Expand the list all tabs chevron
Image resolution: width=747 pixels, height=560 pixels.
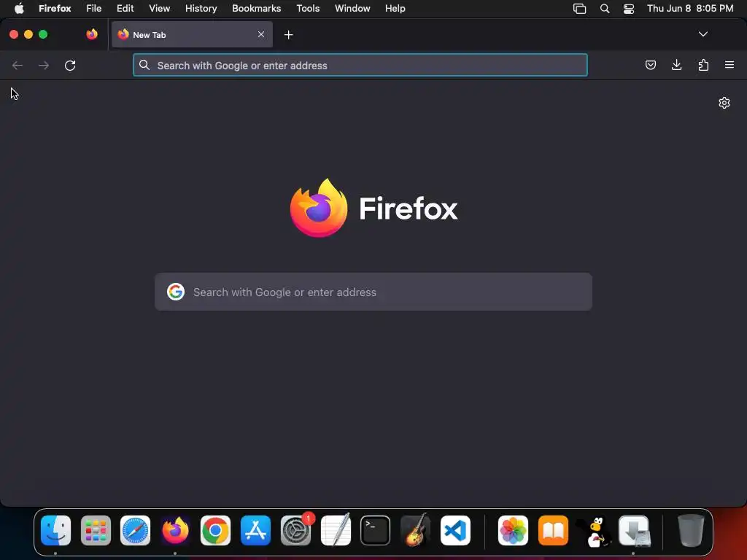coord(703,34)
